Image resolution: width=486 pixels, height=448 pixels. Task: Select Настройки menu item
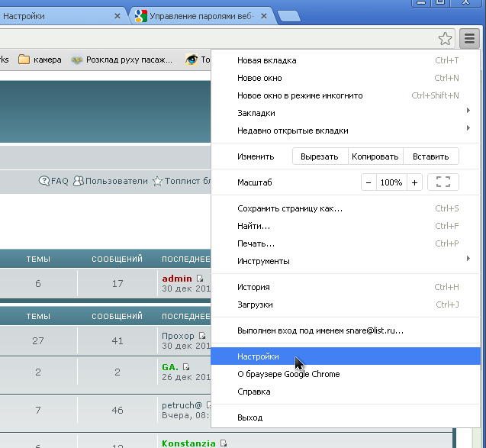(x=259, y=356)
